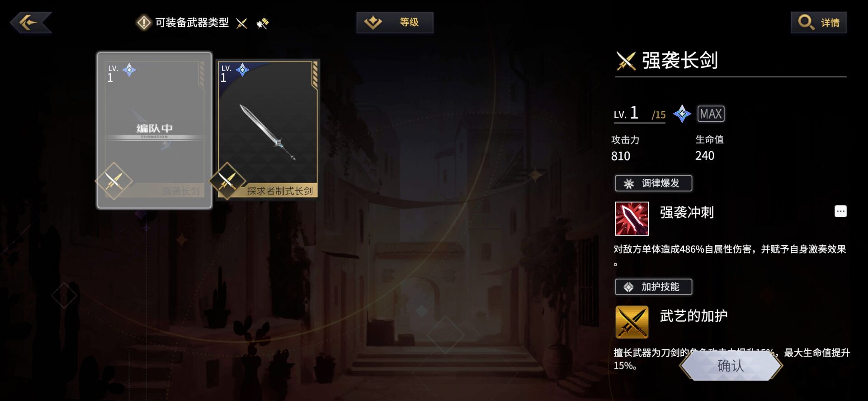Tap the blue star rarity icon beside level
868x401 pixels.
pos(682,114)
